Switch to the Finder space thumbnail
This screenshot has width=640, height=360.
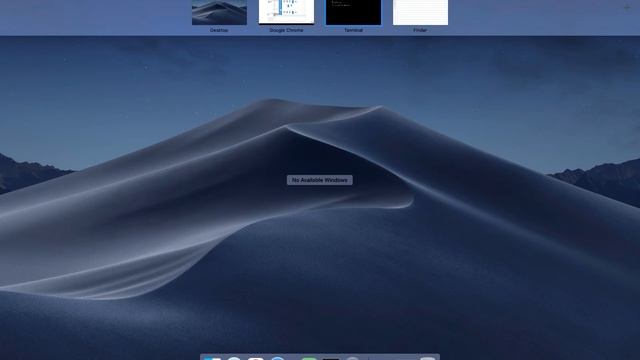click(420, 12)
